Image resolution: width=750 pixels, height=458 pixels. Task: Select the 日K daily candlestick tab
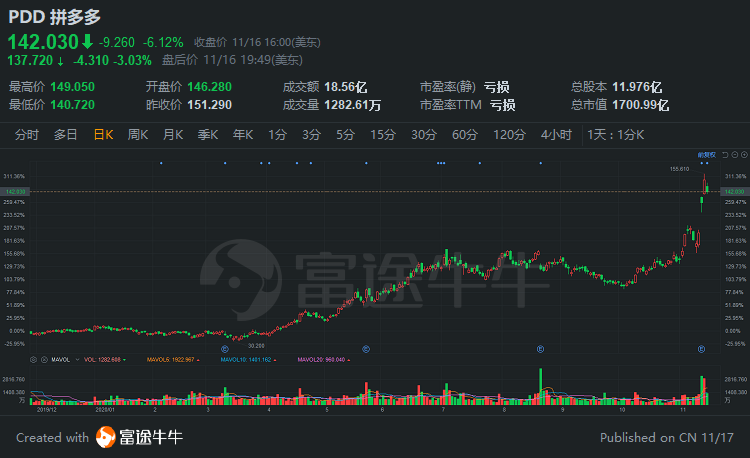click(x=103, y=135)
